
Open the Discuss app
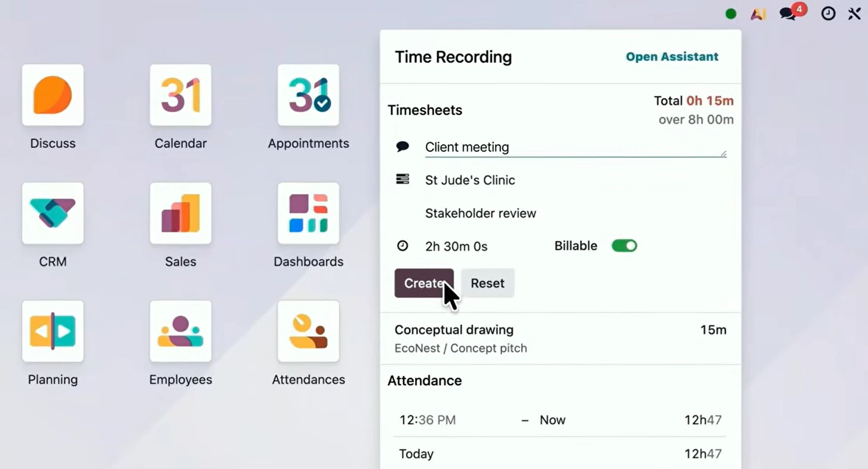click(53, 95)
